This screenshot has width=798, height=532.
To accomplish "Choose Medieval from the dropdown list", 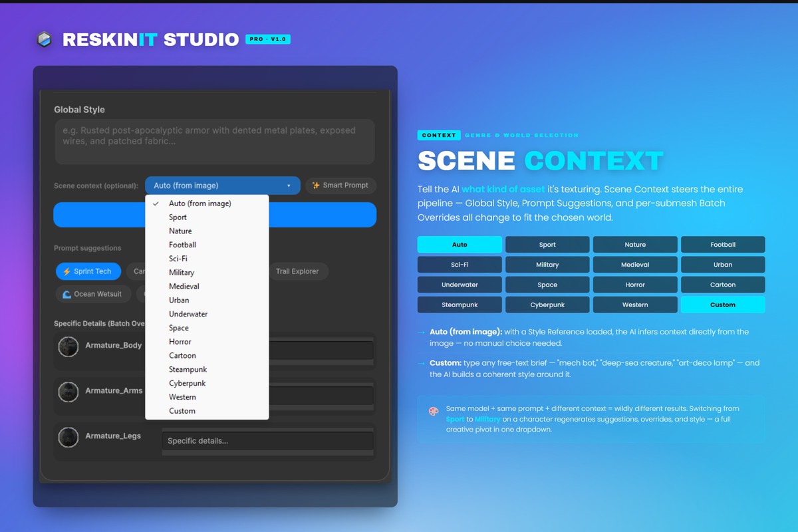I will (207, 287).
